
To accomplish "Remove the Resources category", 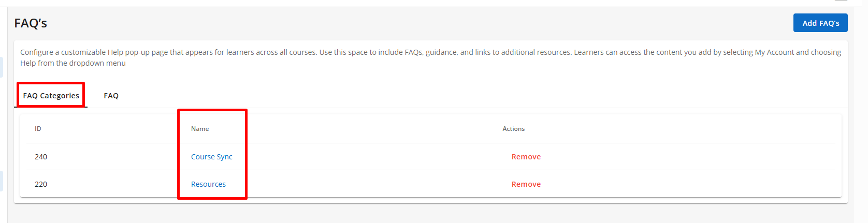I will coord(526,184).
